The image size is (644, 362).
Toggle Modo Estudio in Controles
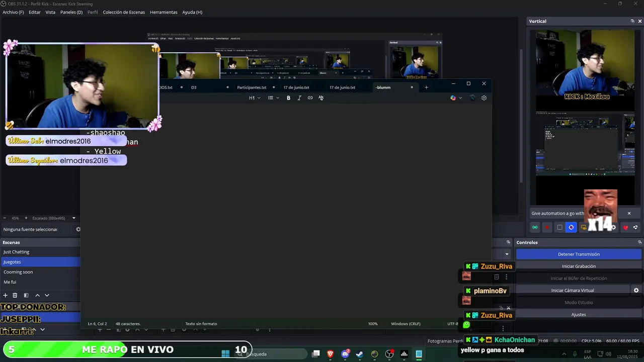579,302
